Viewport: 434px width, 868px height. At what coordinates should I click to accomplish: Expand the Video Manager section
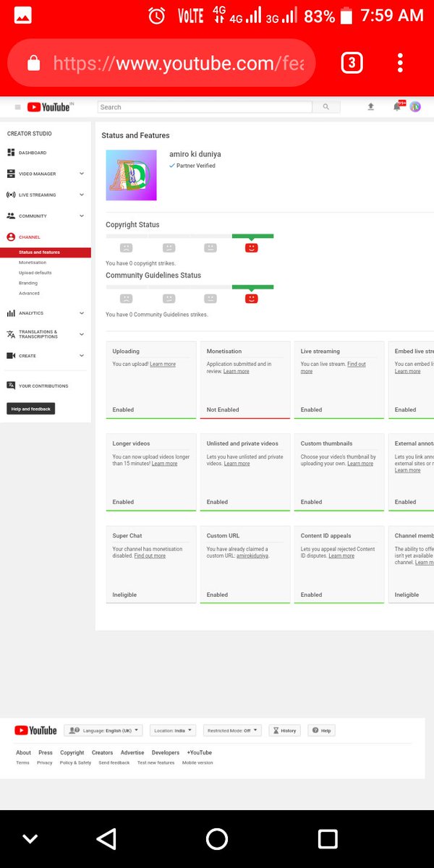tap(82, 174)
